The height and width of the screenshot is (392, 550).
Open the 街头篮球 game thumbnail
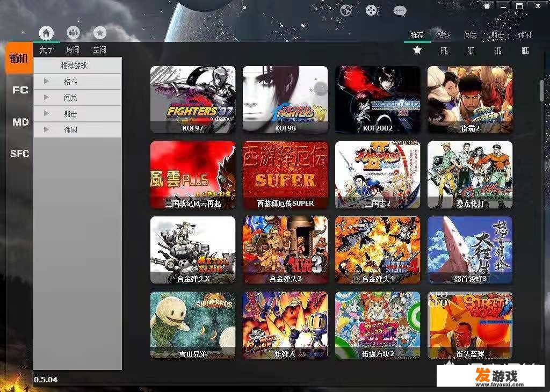pyautogui.click(x=470, y=325)
